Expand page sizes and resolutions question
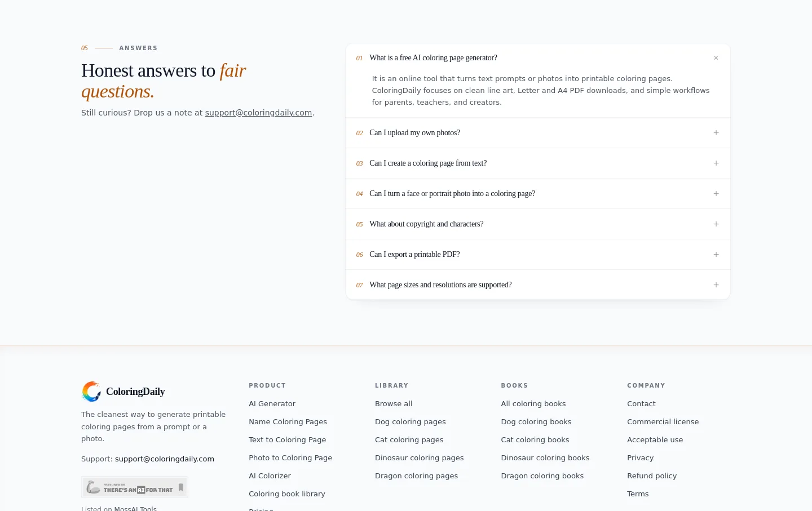Viewport: 812px width, 511px height. pos(537,285)
